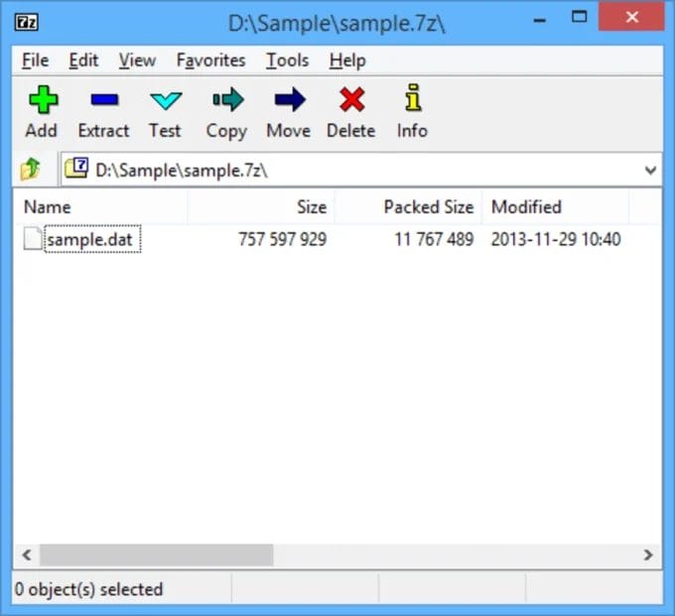The height and width of the screenshot is (616, 675).
Task: Click the green Add plus icon
Action: click(x=41, y=100)
